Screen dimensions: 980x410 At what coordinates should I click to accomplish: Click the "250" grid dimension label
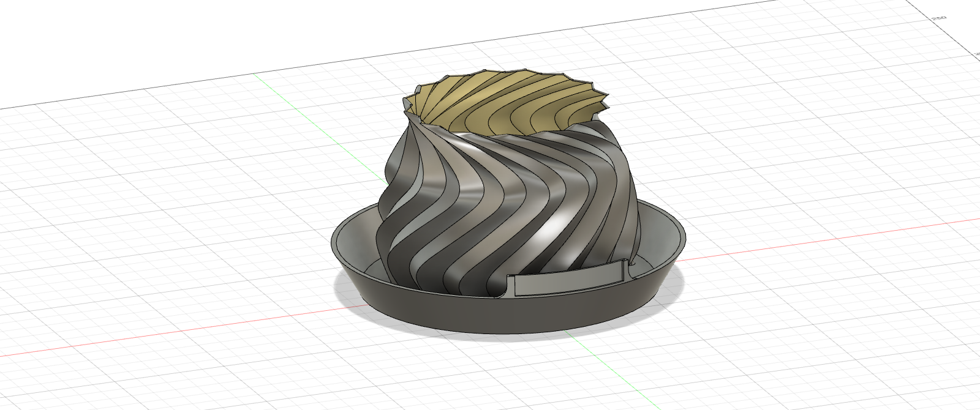click(x=938, y=18)
